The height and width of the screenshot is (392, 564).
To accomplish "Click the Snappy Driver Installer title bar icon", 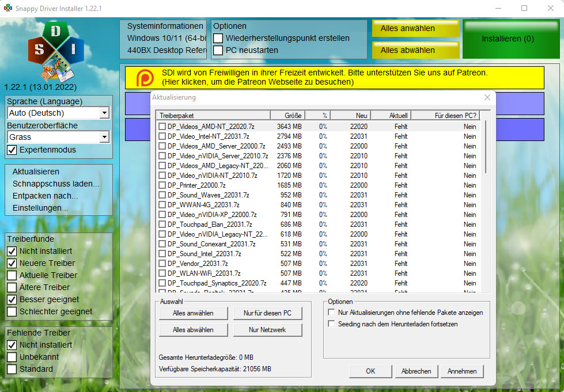I will 7,8.
